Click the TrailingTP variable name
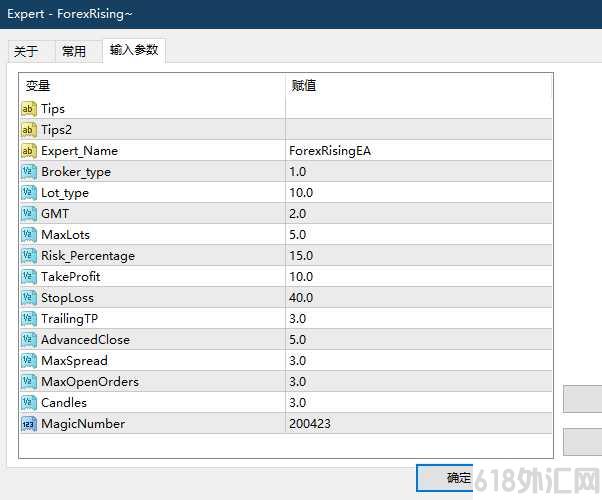Screen dimensions: 602x500 [69, 319]
